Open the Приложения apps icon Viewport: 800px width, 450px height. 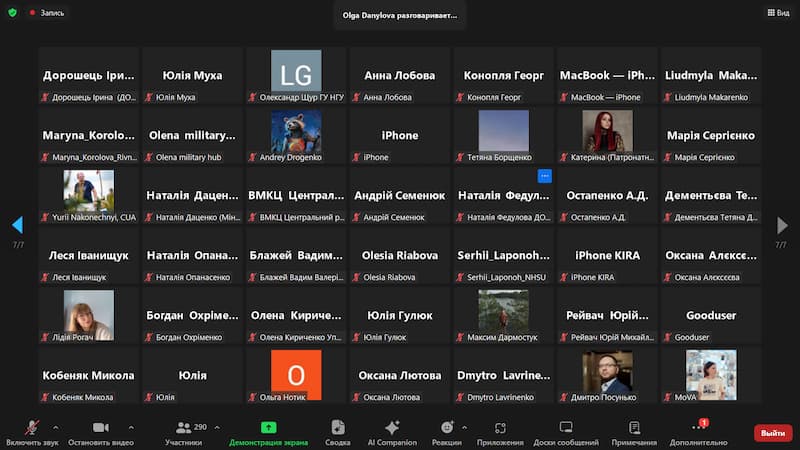[x=500, y=428]
